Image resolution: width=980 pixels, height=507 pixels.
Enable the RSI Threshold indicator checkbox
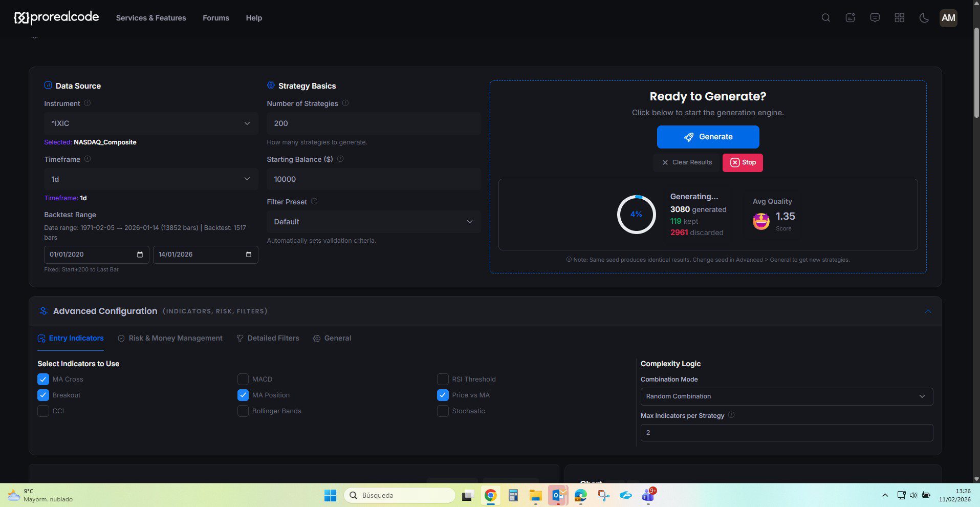click(x=443, y=379)
